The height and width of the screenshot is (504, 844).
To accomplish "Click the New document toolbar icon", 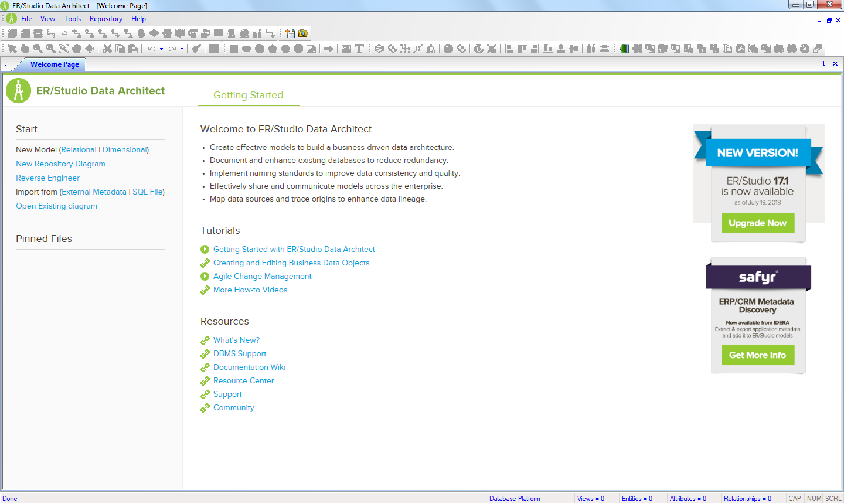I will (290, 33).
